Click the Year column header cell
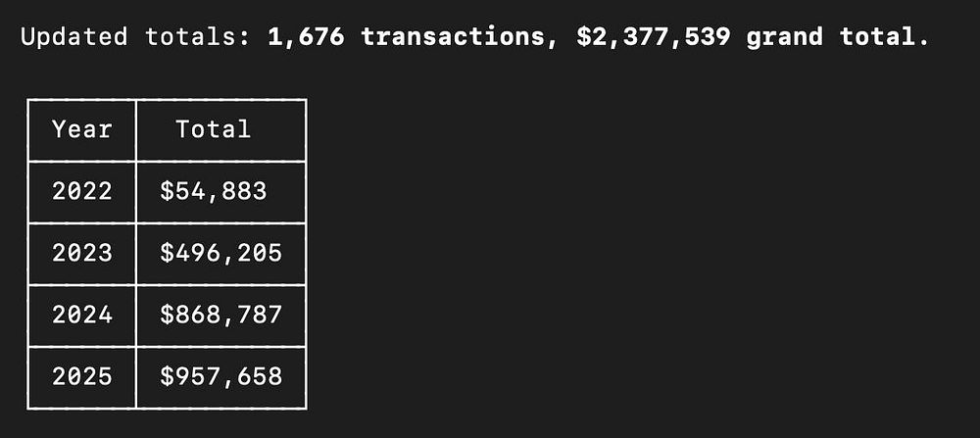980x438 pixels. (82, 130)
